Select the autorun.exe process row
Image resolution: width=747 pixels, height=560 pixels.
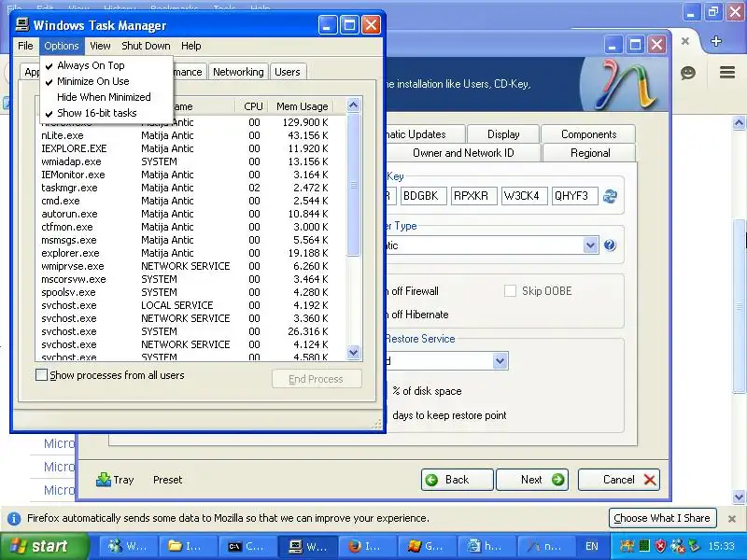(x=190, y=215)
